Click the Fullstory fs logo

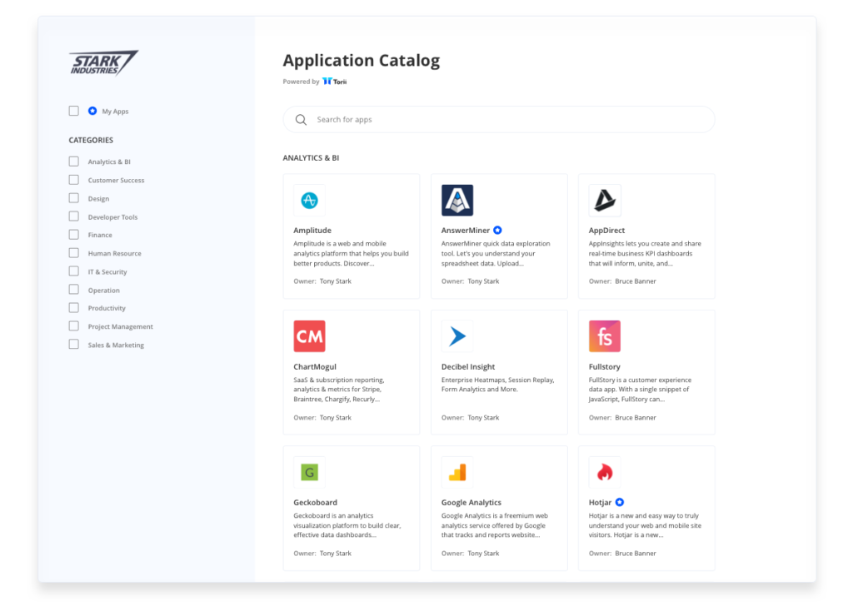pyautogui.click(x=605, y=336)
